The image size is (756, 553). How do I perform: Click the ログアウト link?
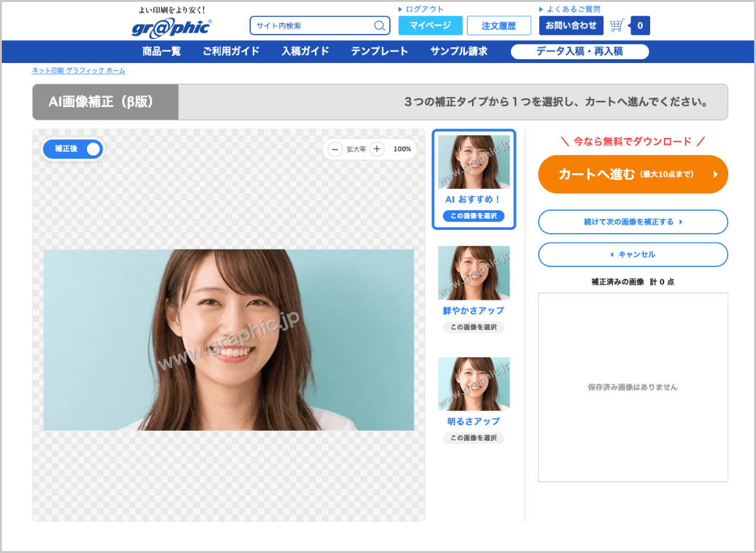point(421,9)
